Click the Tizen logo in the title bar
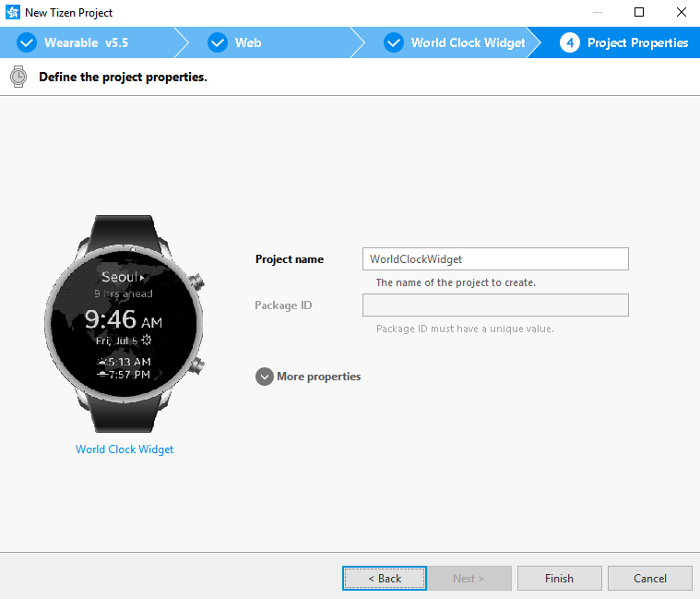 (13, 13)
